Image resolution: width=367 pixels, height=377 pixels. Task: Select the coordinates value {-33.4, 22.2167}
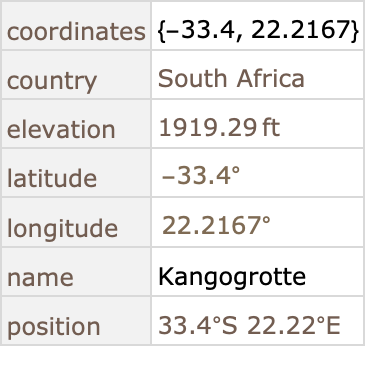258,30
